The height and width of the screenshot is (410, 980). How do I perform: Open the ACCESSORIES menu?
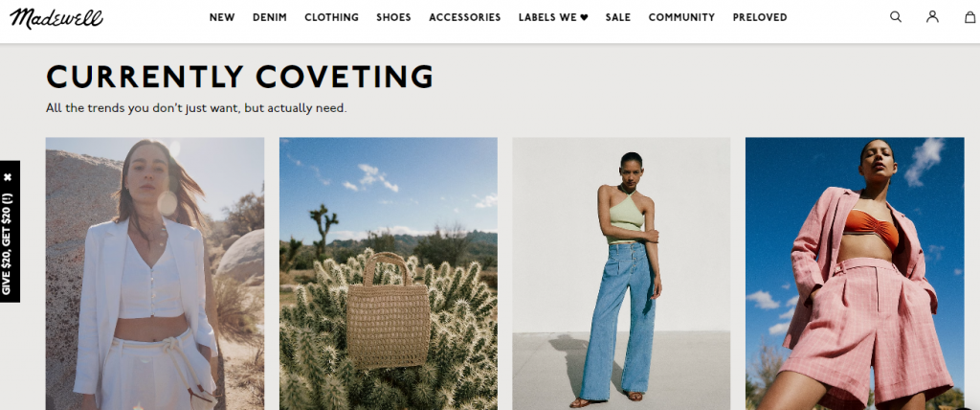464,17
